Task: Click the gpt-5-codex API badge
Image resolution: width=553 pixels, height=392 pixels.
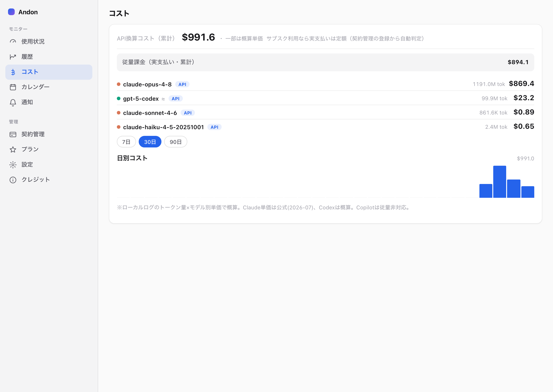Action: pyautogui.click(x=176, y=98)
